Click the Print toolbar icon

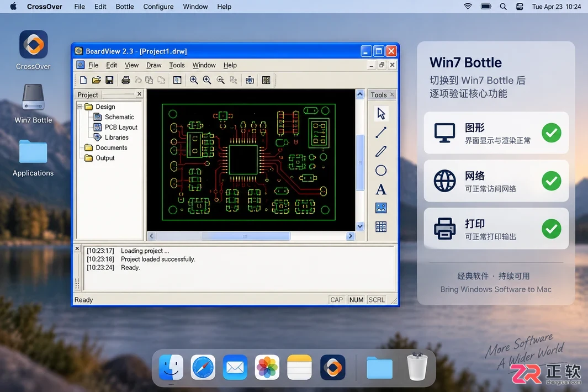[x=126, y=80]
